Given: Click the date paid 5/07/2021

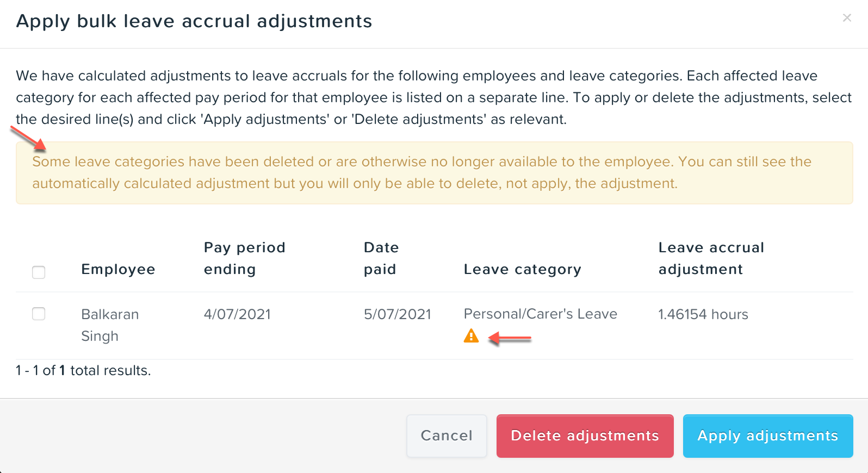Looking at the screenshot, I should 398,314.
